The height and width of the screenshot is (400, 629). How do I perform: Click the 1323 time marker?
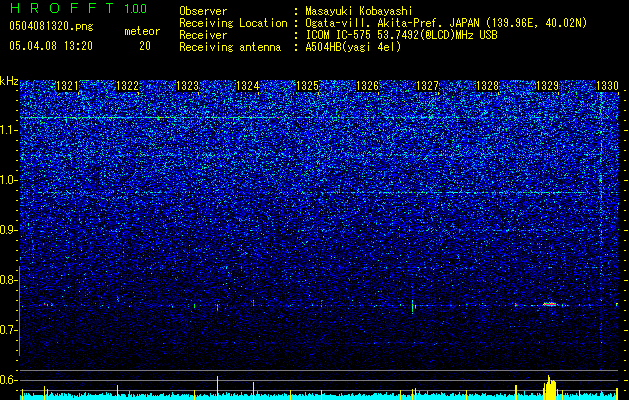click(x=187, y=86)
